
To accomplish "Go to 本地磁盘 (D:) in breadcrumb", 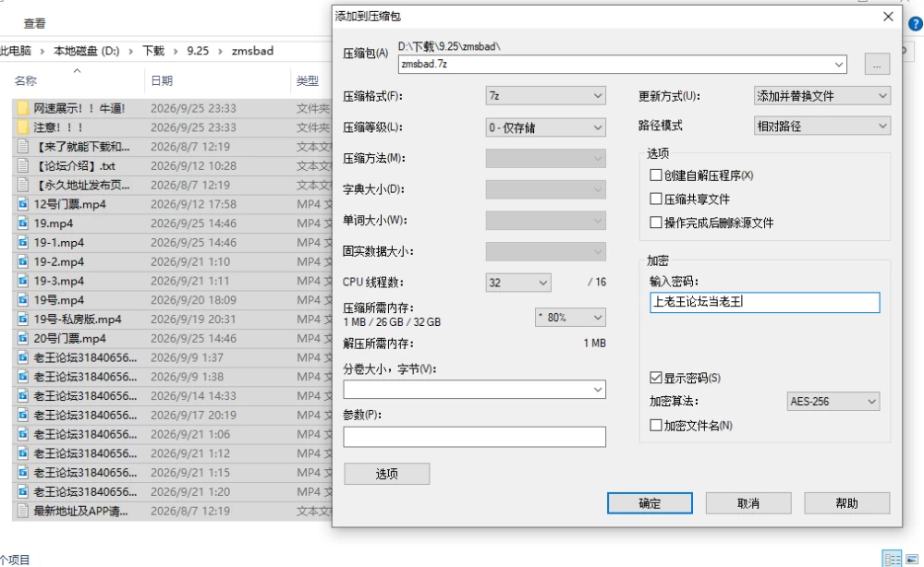I will (x=87, y=51).
